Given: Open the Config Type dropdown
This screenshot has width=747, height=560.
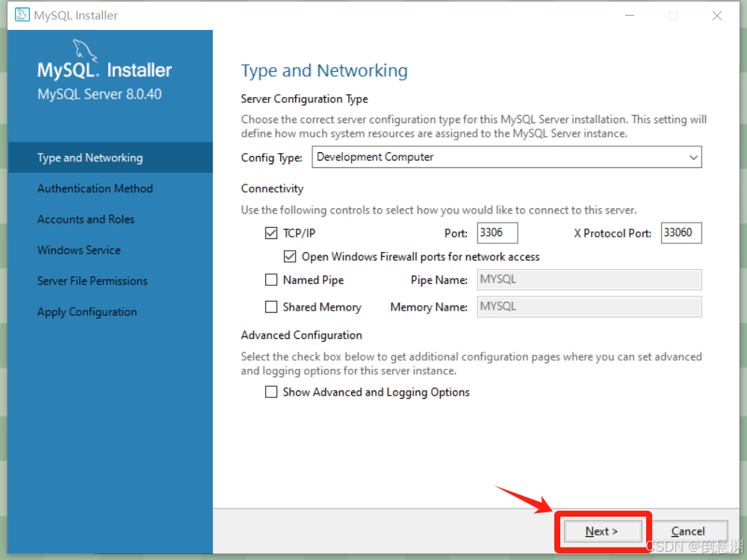Looking at the screenshot, I should tap(507, 157).
